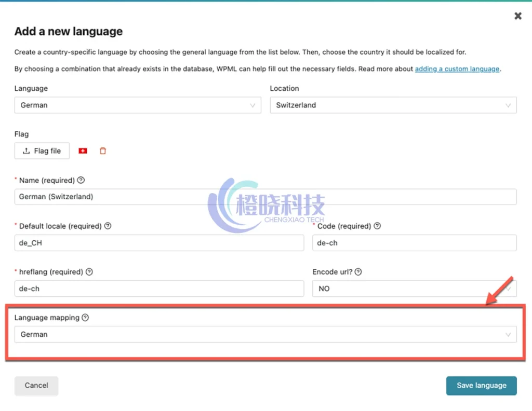Open the Language dropdown showing German
The width and height of the screenshot is (532, 411).
tap(138, 105)
